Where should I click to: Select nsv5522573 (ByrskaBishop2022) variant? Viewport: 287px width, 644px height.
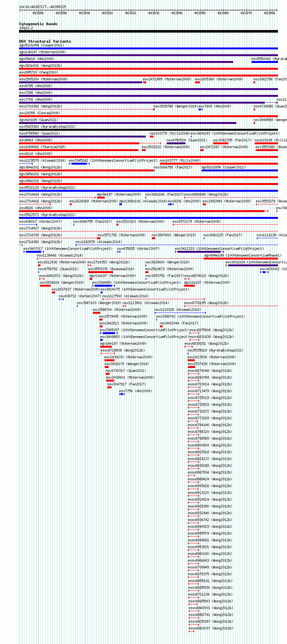click(47, 215)
